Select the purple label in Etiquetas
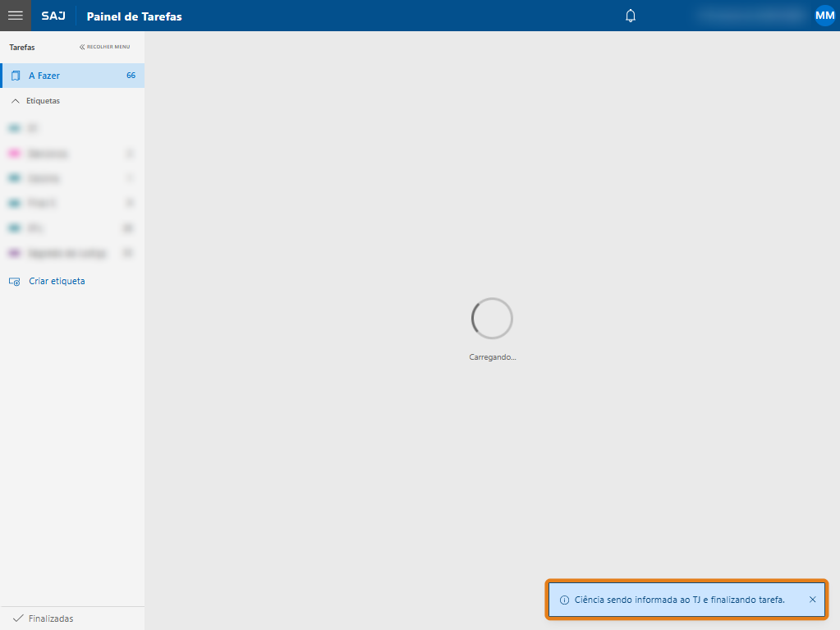This screenshot has height=630, width=840. click(14, 253)
